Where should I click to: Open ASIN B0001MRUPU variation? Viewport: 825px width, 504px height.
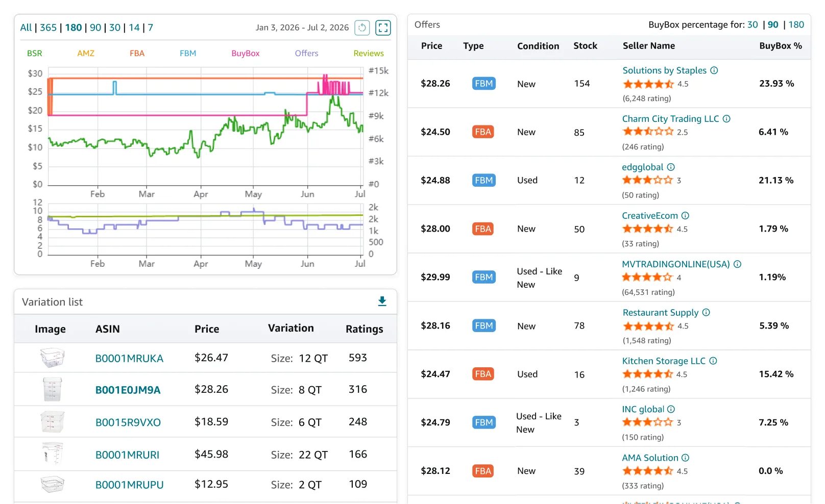[129, 485]
